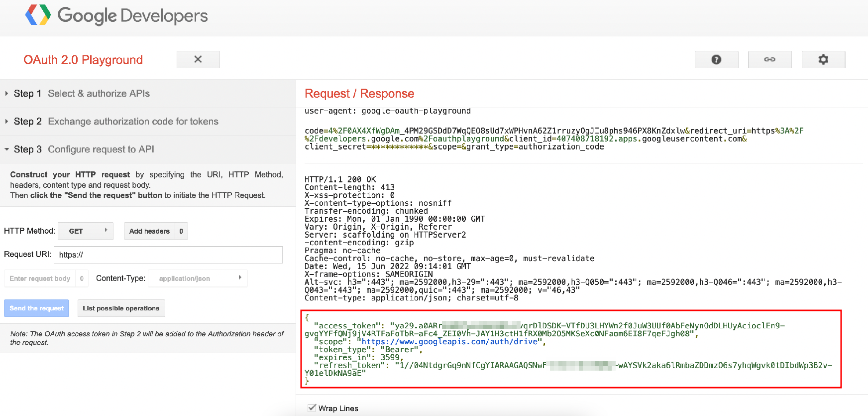Click the Request URI input field

point(168,255)
